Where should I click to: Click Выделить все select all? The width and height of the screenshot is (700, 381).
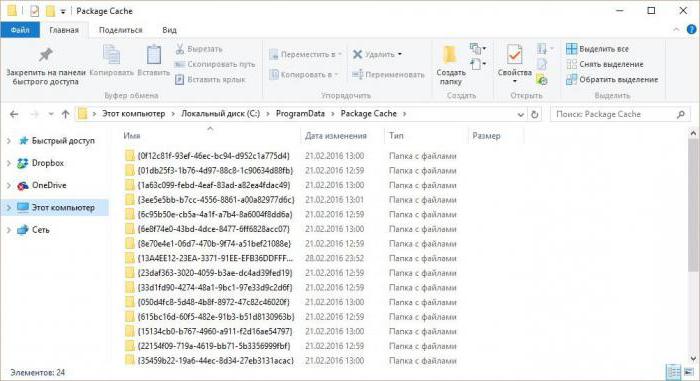[597, 49]
